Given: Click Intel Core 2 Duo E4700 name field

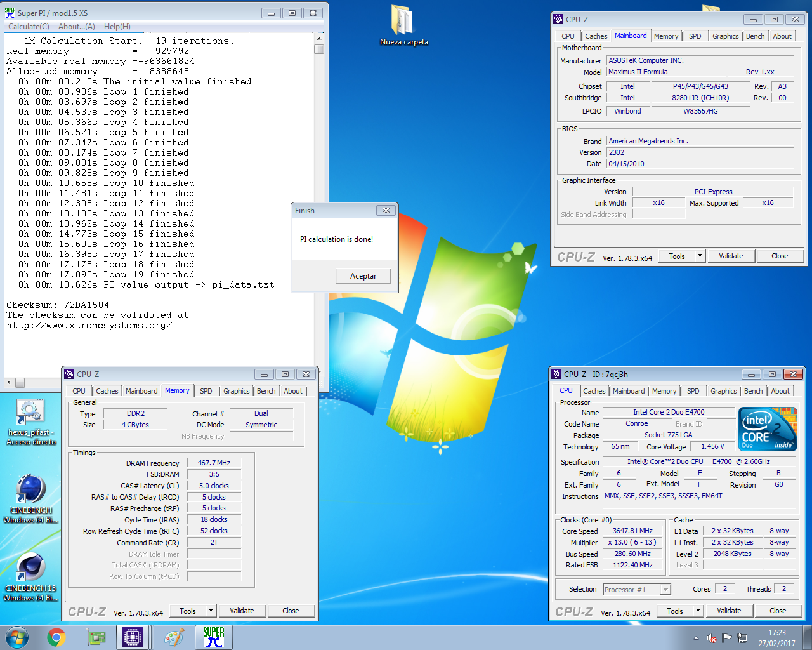Looking at the screenshot, I should pos(669,412).
